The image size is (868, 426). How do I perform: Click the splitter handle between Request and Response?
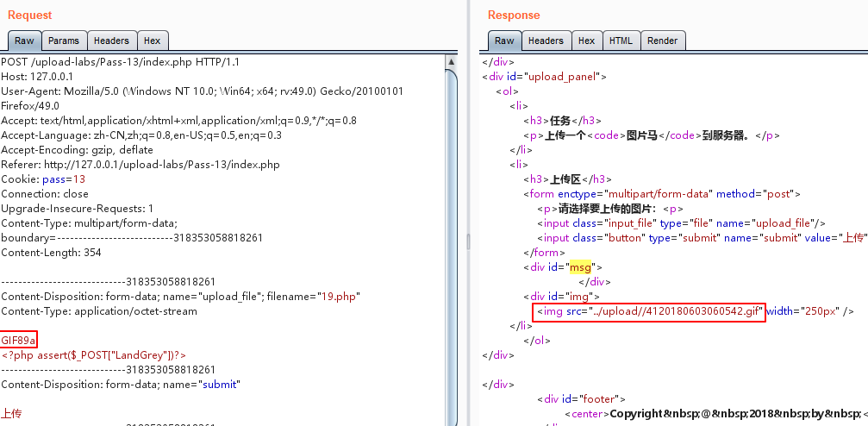coord(468,241)
